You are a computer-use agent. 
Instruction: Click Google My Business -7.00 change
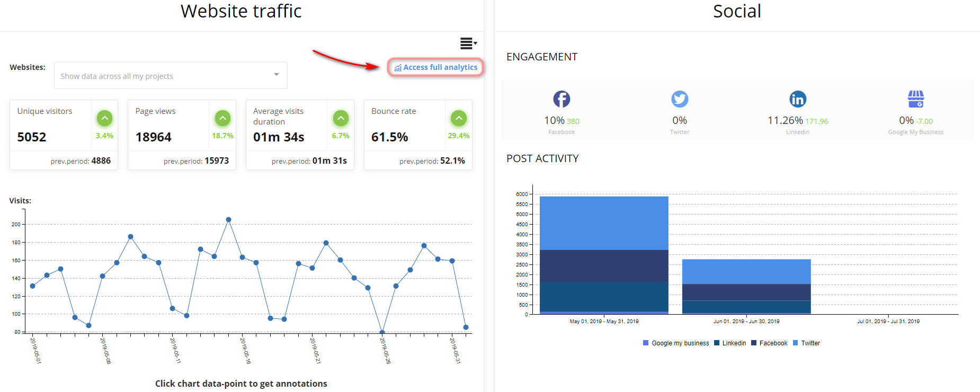[924, 121]
